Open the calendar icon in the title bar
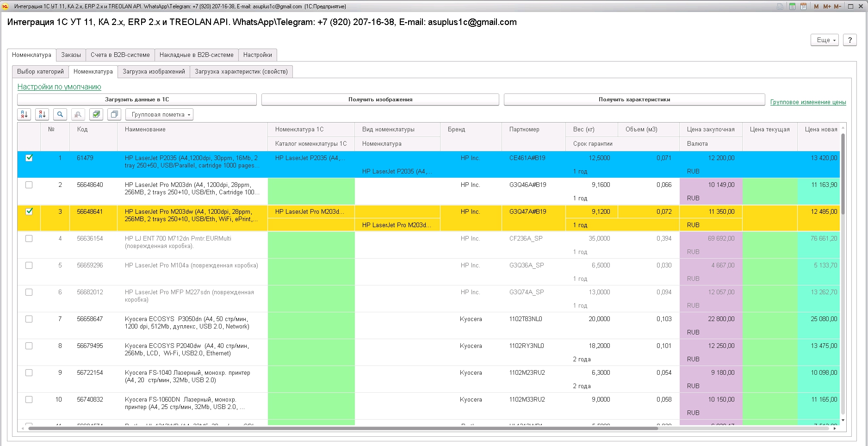 point(803,6)
